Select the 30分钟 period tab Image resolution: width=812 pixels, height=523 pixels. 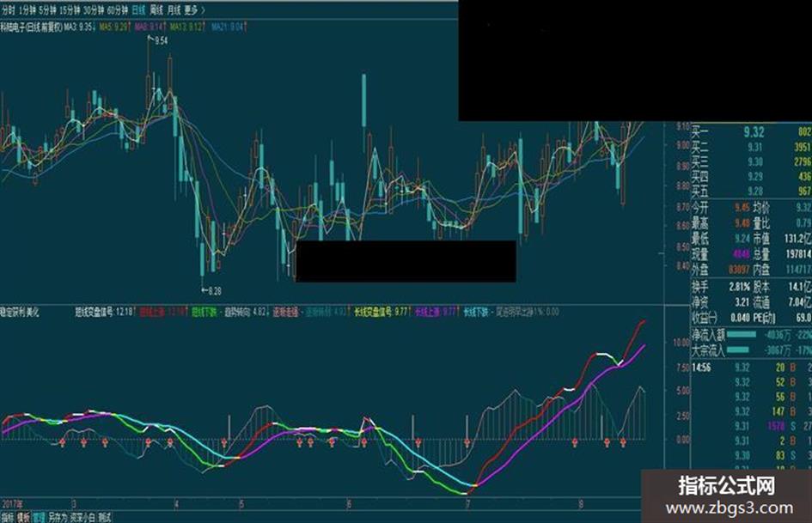point(93,9)
